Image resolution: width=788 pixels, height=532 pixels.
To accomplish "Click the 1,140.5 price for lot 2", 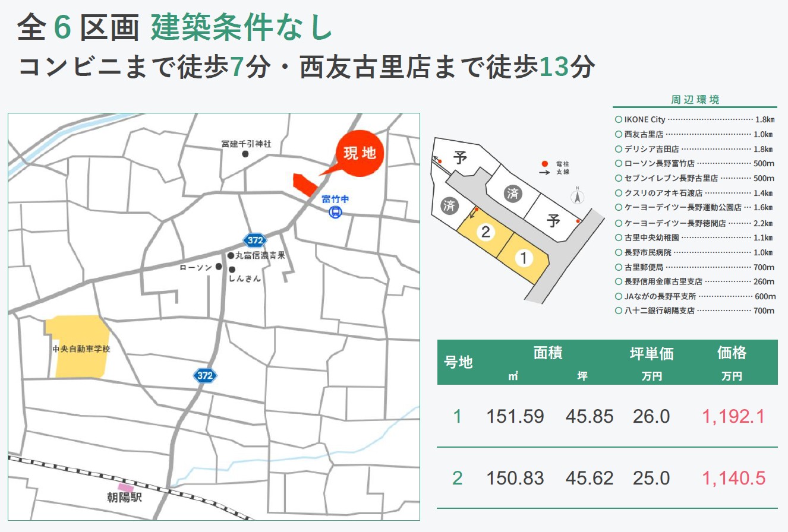I will pos(733,478).
